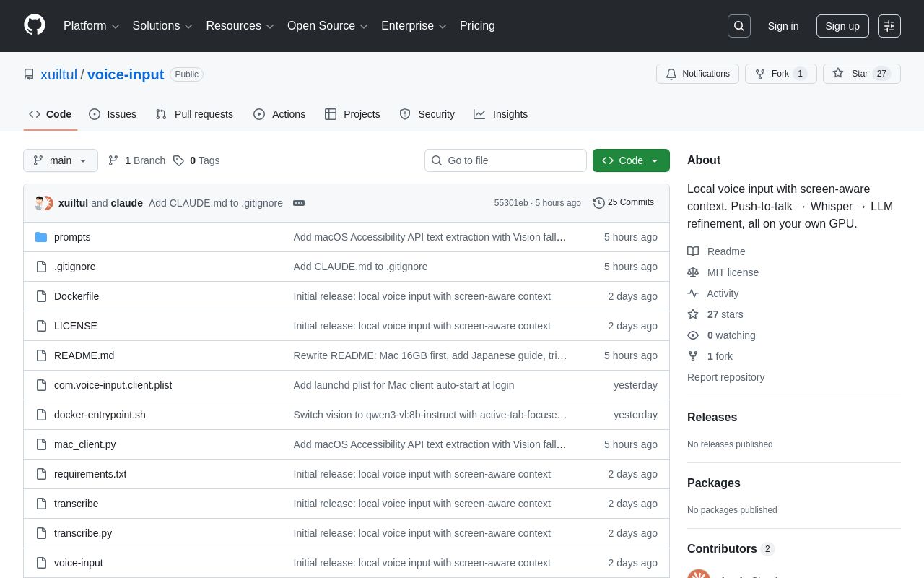The image size is (924, 578).
Task: Fork the repository using Fork button
Action: [781, 74]
